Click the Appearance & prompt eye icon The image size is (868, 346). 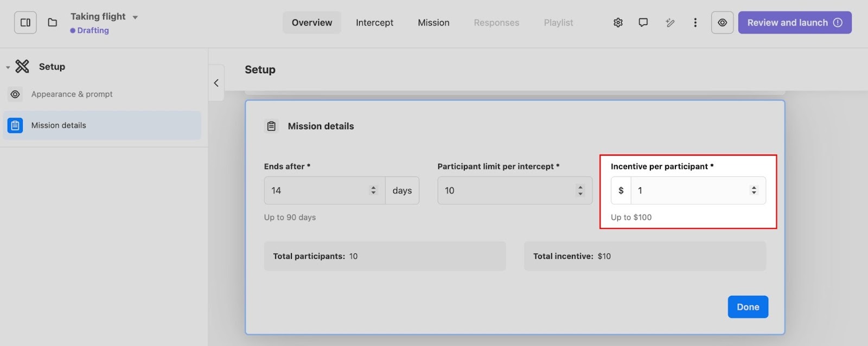[x=15, y=94]
